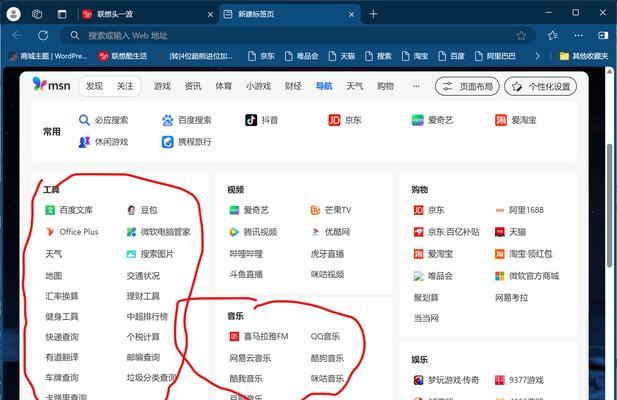Image resolution: width=617 pixels, height=400 pixels.
Task: Open the 爱奇艺 icon in 常用 row
Action: click(417, 120)
